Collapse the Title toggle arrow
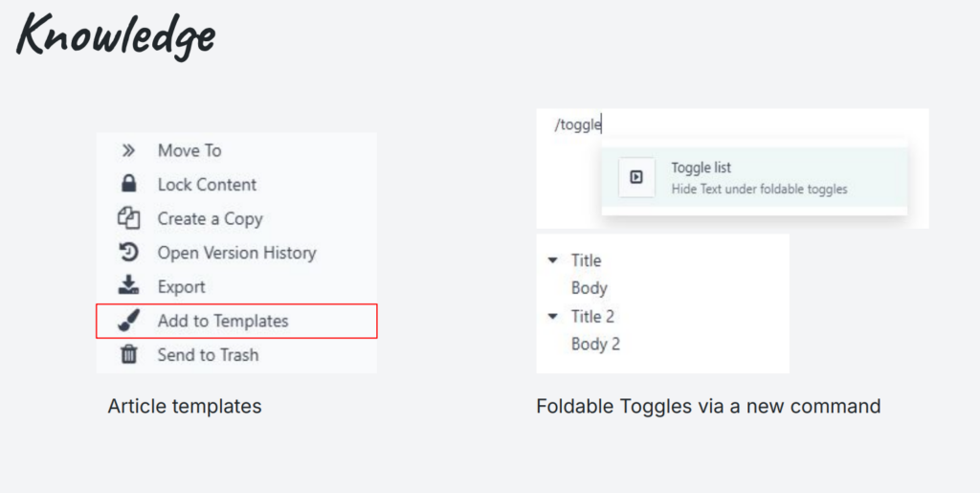This screenshot has height=493, width=980. pos(552,260)
